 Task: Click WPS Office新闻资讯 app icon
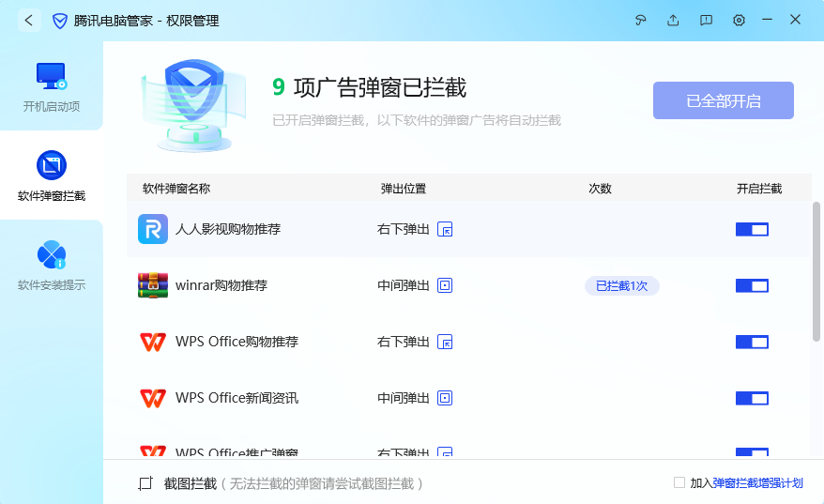pos(153,398)
